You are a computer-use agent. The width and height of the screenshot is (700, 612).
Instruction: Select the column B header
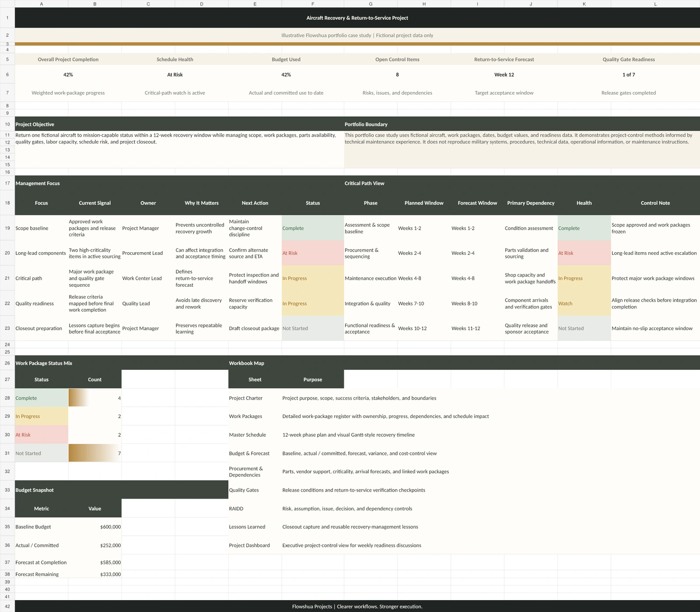coord(95,4)
